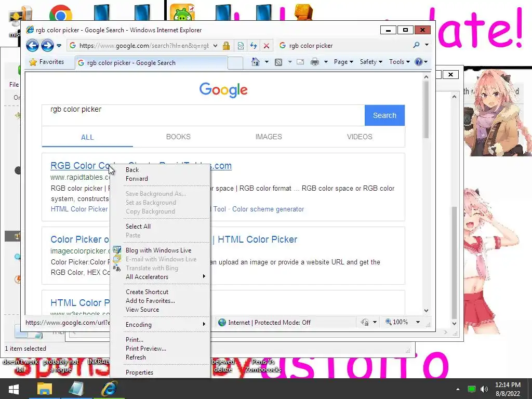Image resolution: width=532 pixels, height=399 pixels.
Task: Click the Read Mail icon in command bar
Action: [300, 62]
